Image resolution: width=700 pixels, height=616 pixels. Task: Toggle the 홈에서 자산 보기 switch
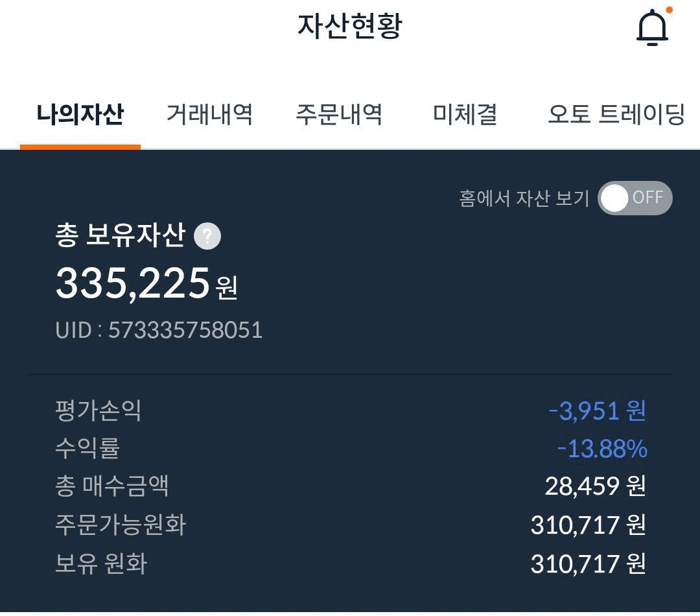click(x=635, y=198)
